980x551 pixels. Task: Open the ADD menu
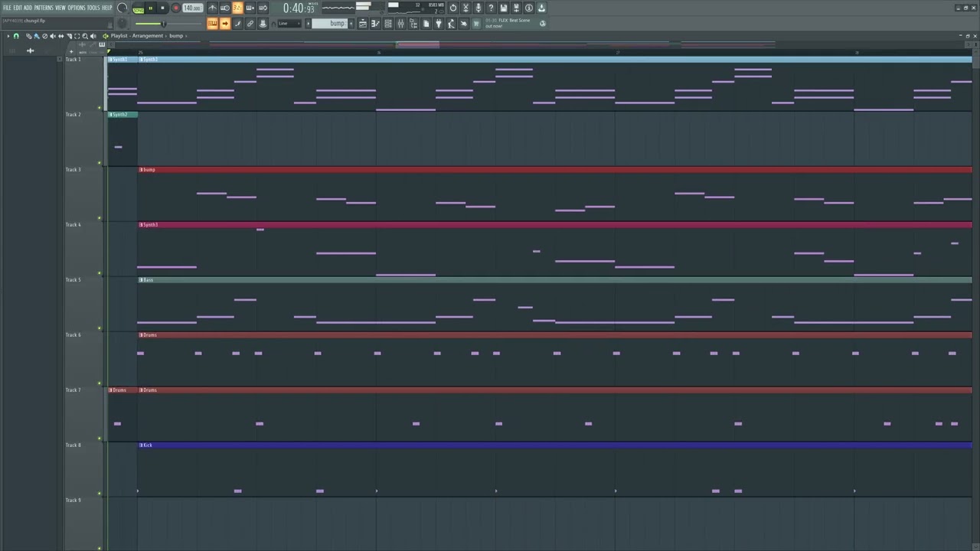coord(28,8)
